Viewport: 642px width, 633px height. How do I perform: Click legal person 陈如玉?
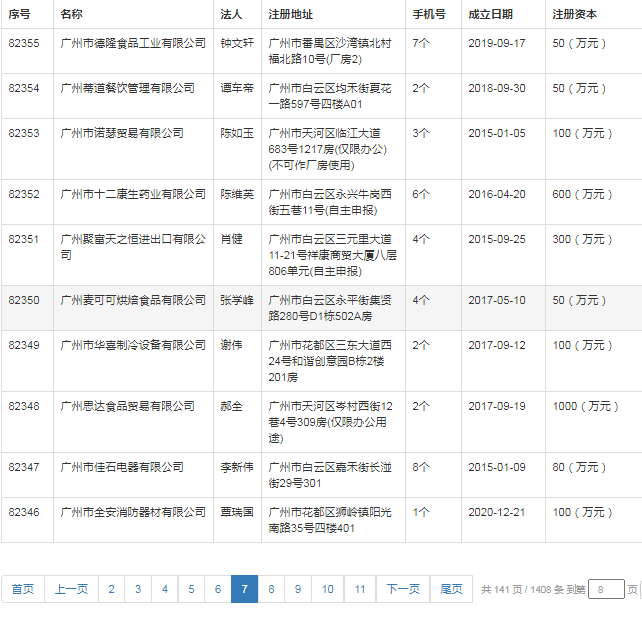coord(237,133)
